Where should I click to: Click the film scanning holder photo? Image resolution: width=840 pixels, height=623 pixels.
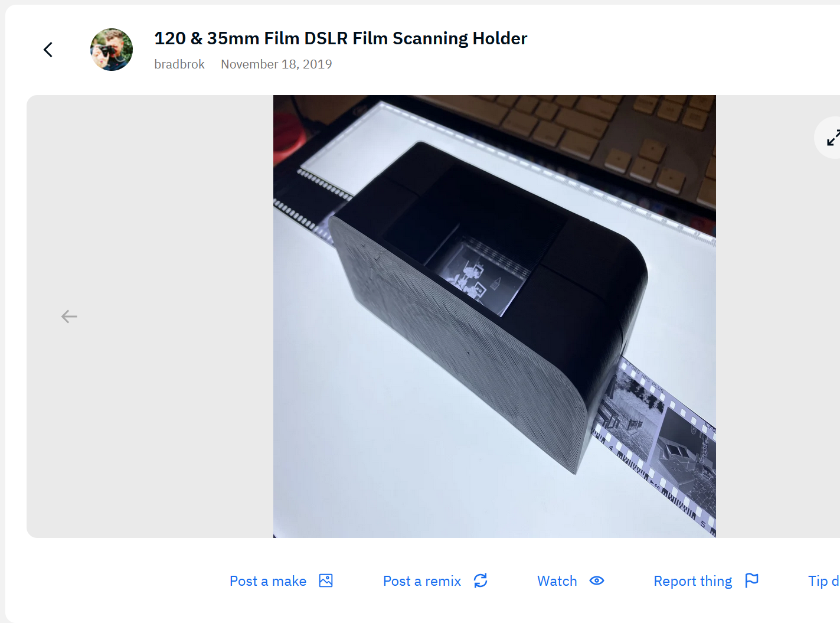coord(495,317)
